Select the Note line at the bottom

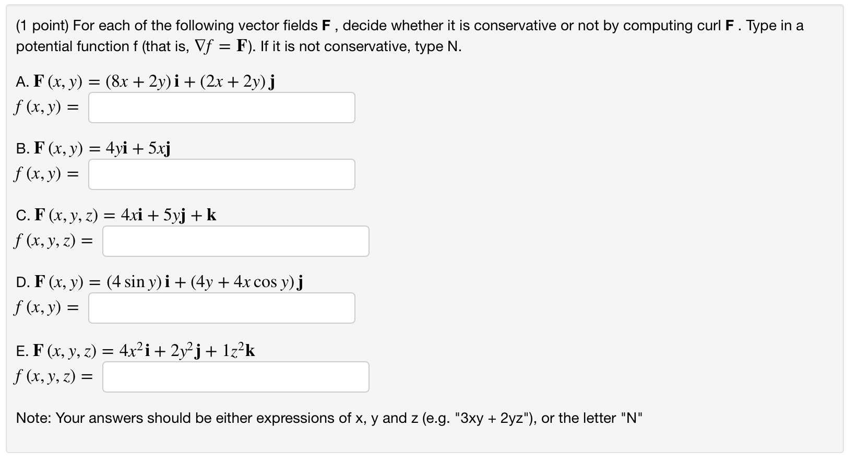329,418
